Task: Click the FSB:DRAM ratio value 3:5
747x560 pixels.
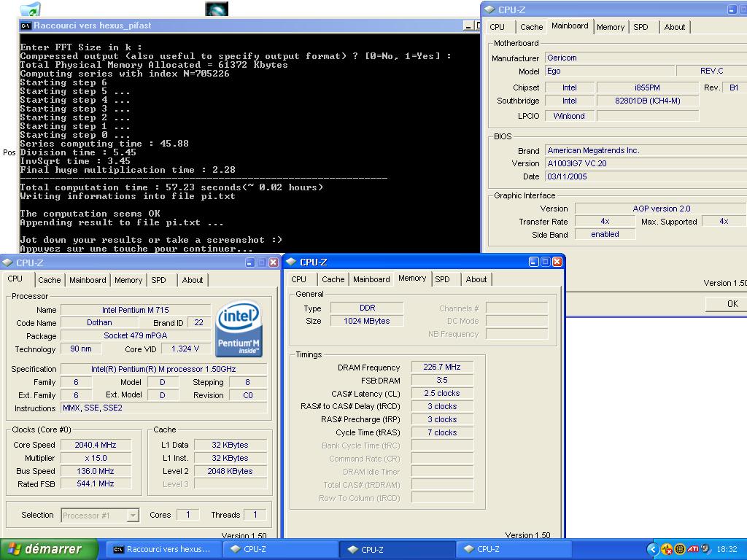Action: click(442, 380)
